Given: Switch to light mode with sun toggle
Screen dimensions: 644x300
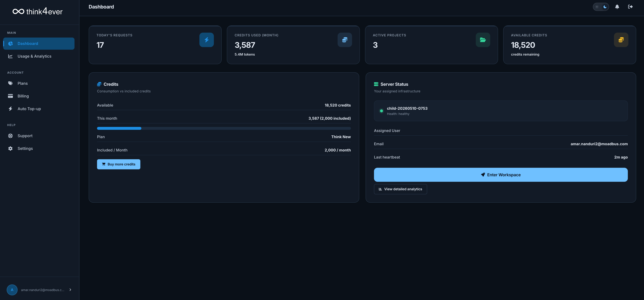Looking at the screenshot, I should coord(597,7).
